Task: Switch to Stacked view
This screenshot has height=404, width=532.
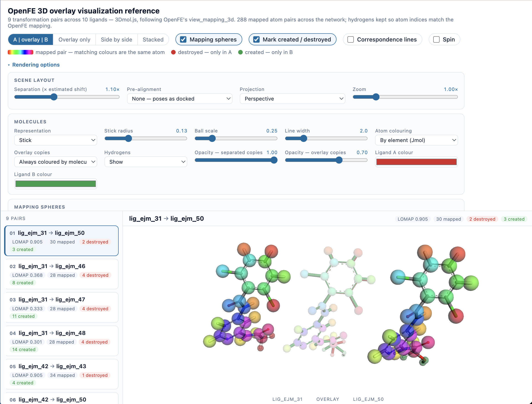Action: click(x=153, y=39)
